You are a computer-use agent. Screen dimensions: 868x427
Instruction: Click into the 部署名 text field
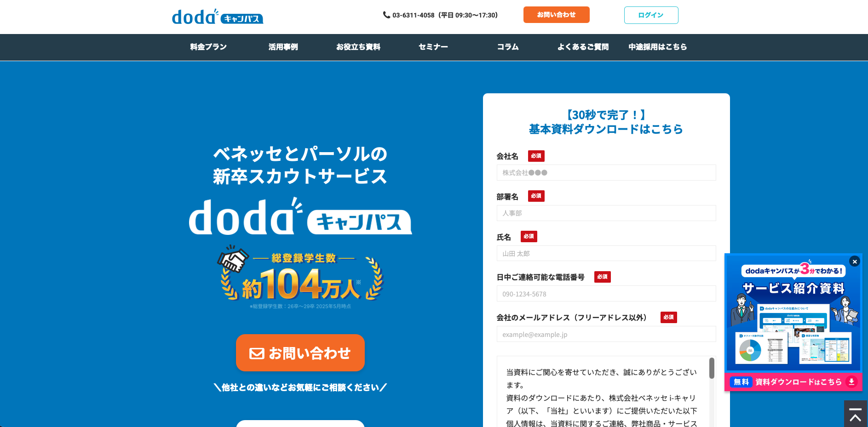click(x=606, y=213)
